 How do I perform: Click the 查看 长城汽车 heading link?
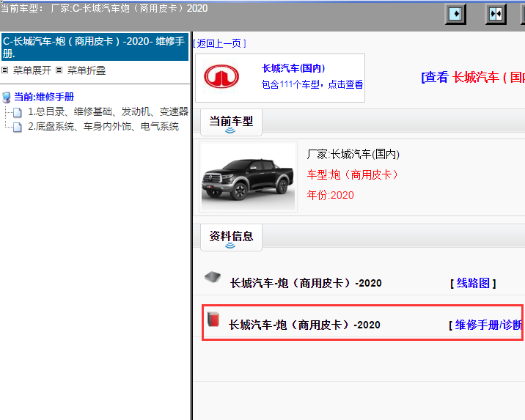tap(473, 77)
